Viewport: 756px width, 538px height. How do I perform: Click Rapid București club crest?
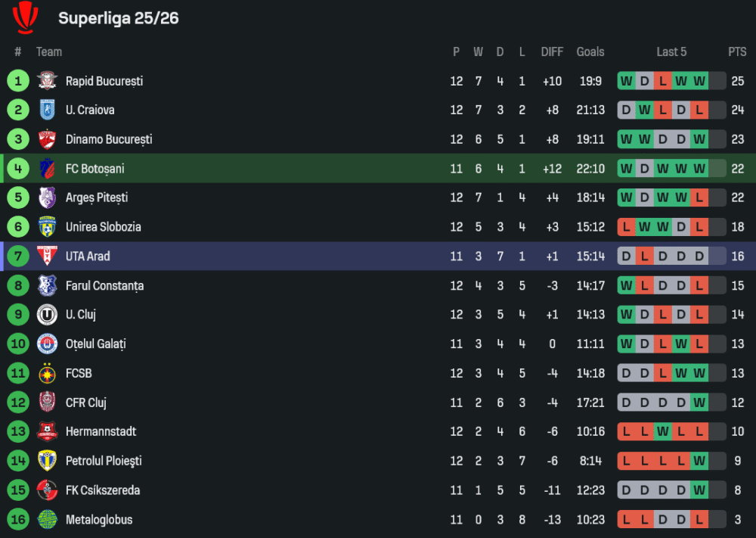48,81
